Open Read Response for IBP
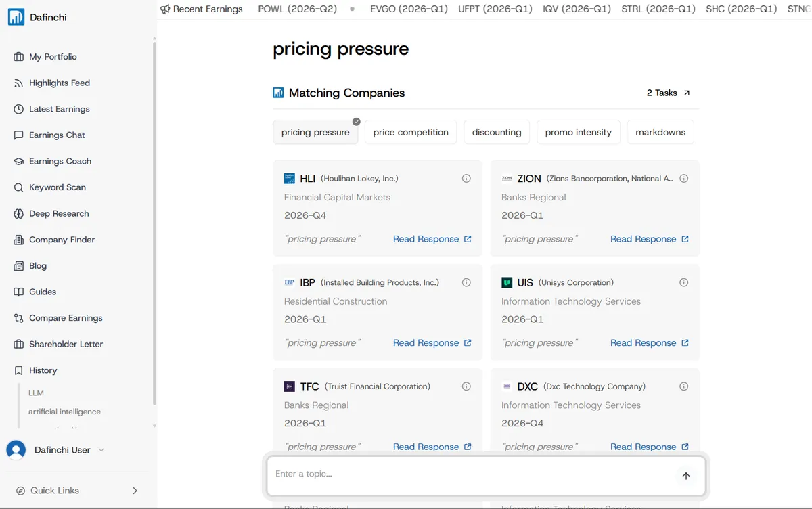 pos(432,343)
